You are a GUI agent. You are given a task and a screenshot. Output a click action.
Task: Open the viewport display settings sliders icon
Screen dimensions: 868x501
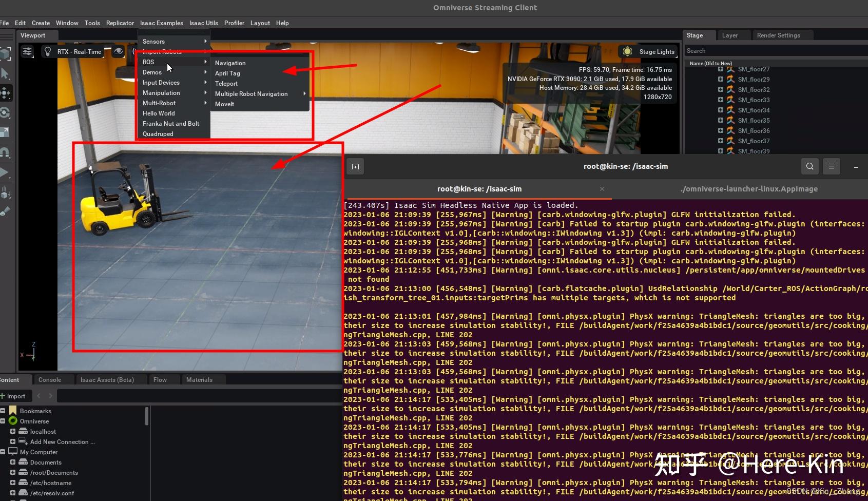point(27,51)
